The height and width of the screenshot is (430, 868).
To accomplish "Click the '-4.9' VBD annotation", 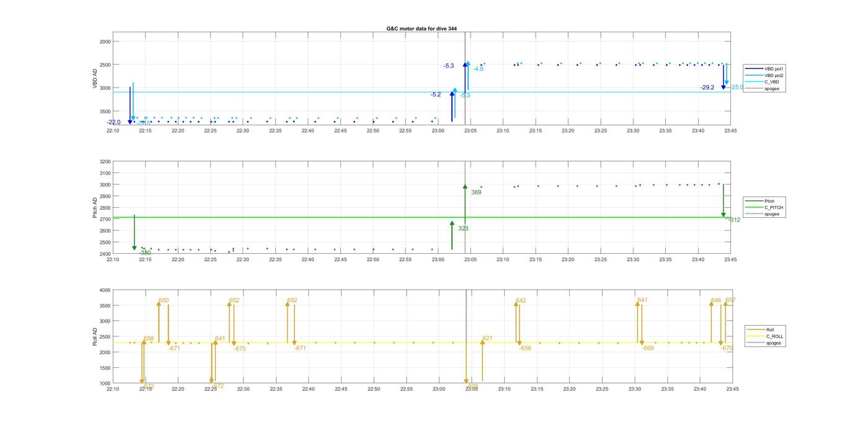I will 478,69.
